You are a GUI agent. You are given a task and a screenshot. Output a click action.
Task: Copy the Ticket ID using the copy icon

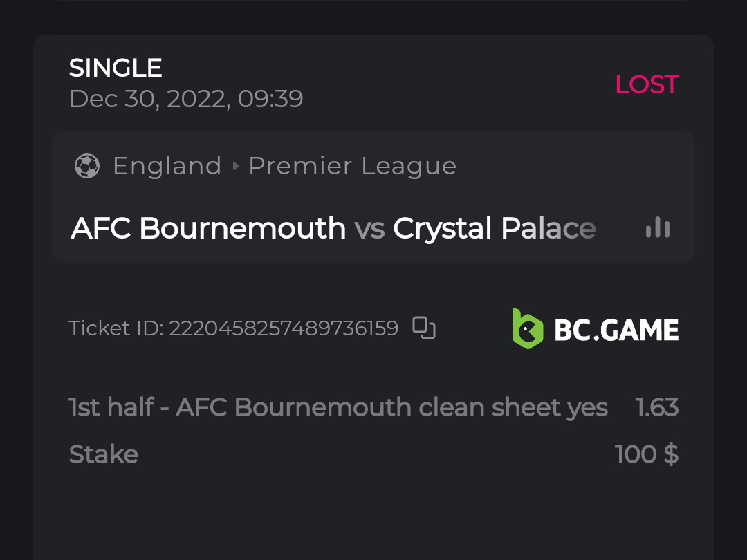tap(423, 328)
